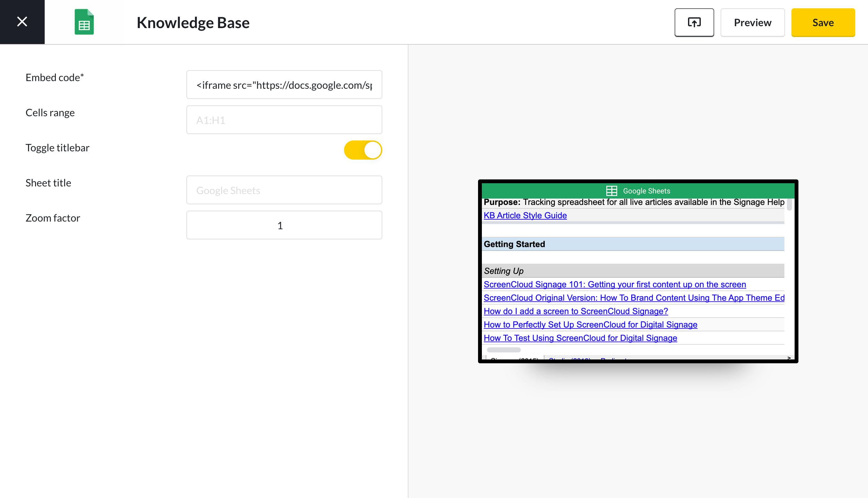Click the Knowledge Base title
The image size is (868, 498).
click(193, 23)
